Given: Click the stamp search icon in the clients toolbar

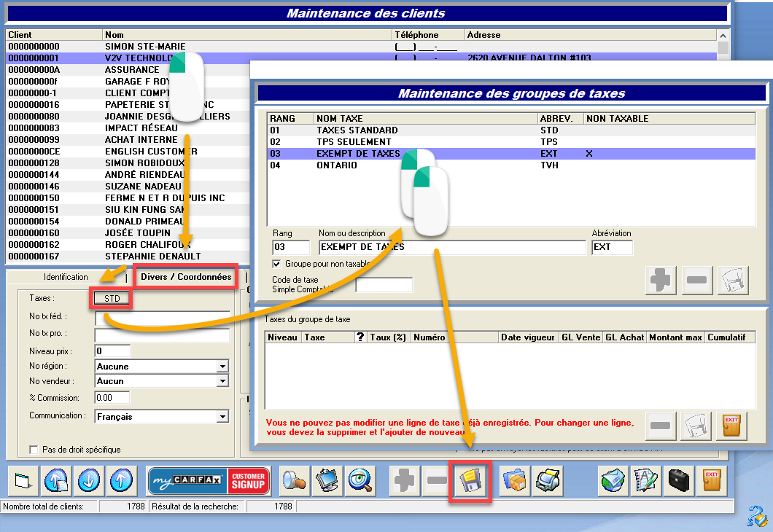Looking at the screenshot, I should click(295, 480).
